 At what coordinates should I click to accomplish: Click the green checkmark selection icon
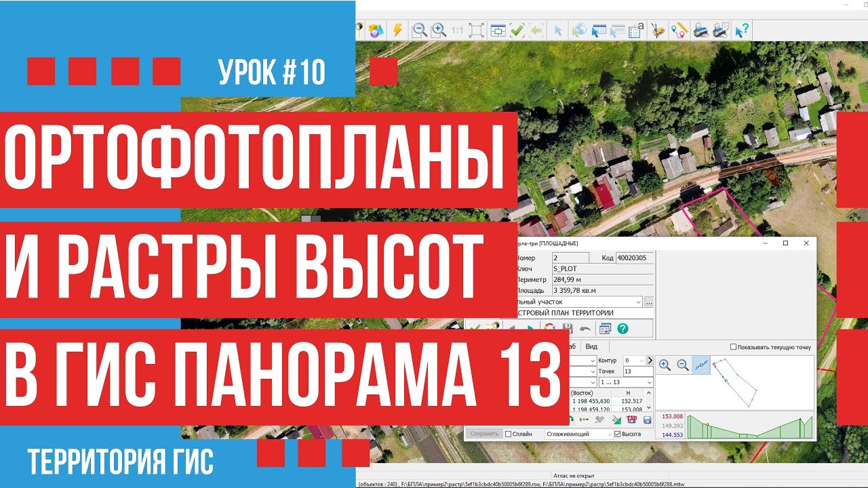point(517,30)
